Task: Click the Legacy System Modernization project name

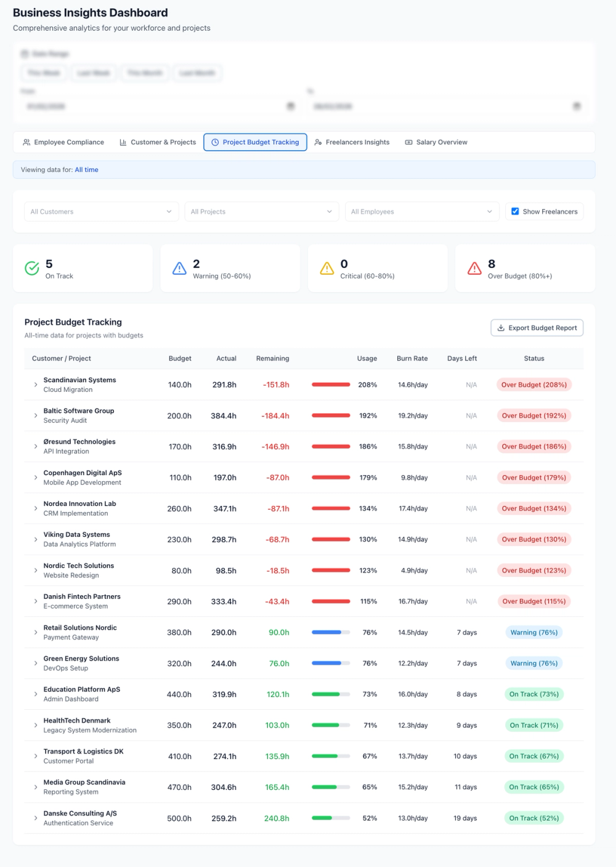Action: point(90,730)
